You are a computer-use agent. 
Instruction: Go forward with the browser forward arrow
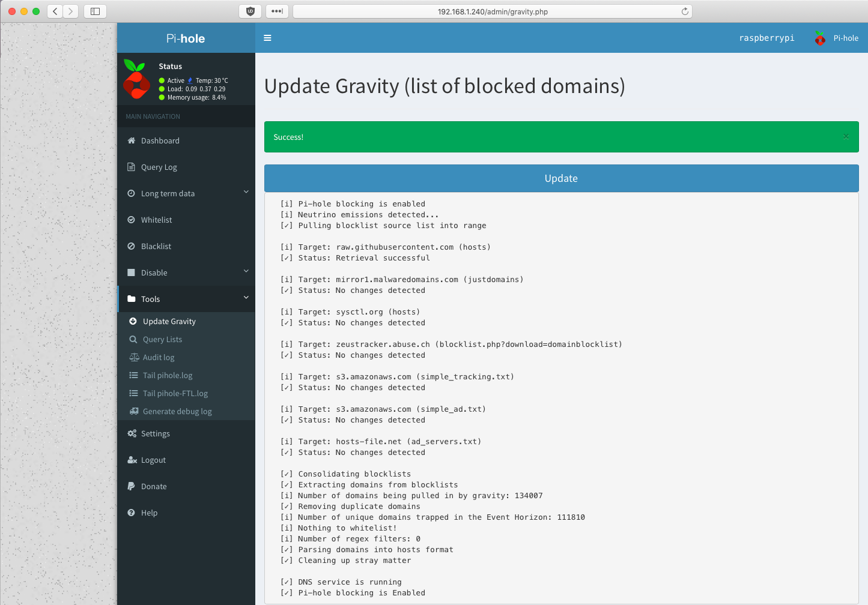coord(70,11)
